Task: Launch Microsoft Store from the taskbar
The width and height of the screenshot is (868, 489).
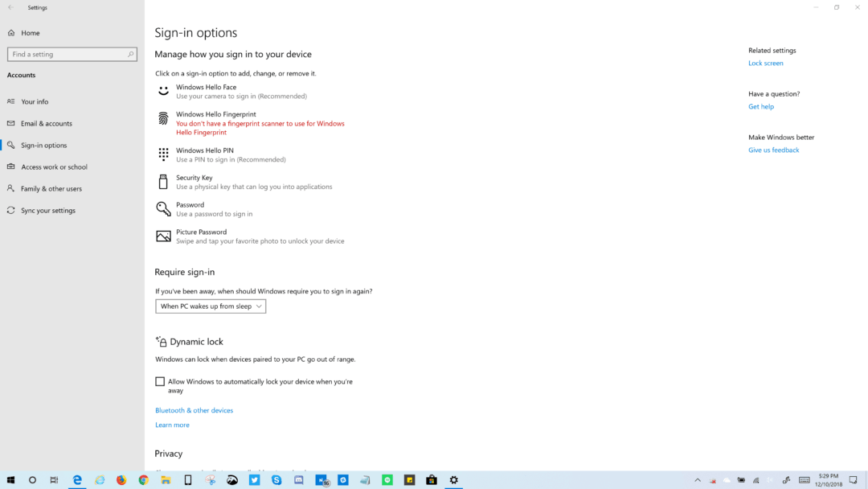Action: point(431,480)
